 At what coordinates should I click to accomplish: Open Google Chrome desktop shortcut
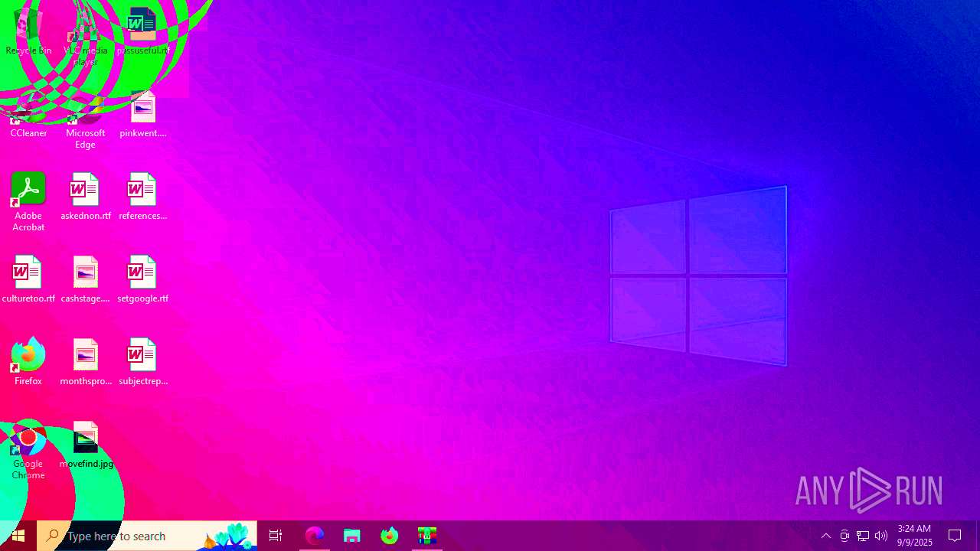28,451
